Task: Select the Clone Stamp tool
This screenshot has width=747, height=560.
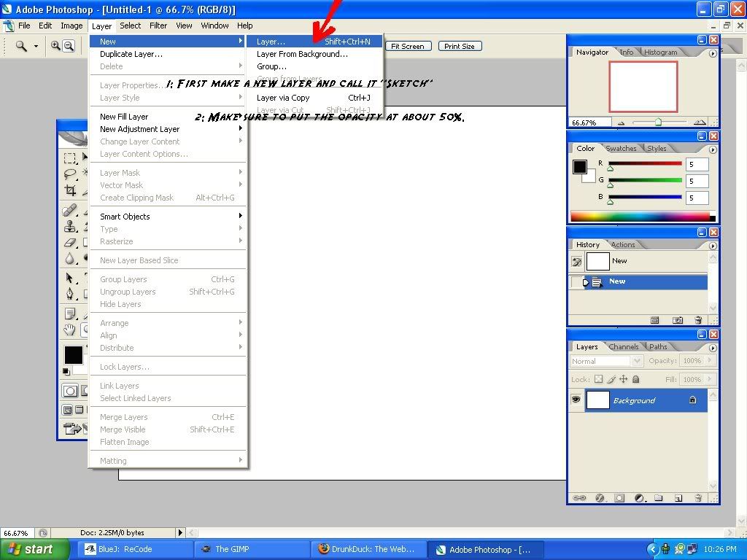Action: pos(70,227)
